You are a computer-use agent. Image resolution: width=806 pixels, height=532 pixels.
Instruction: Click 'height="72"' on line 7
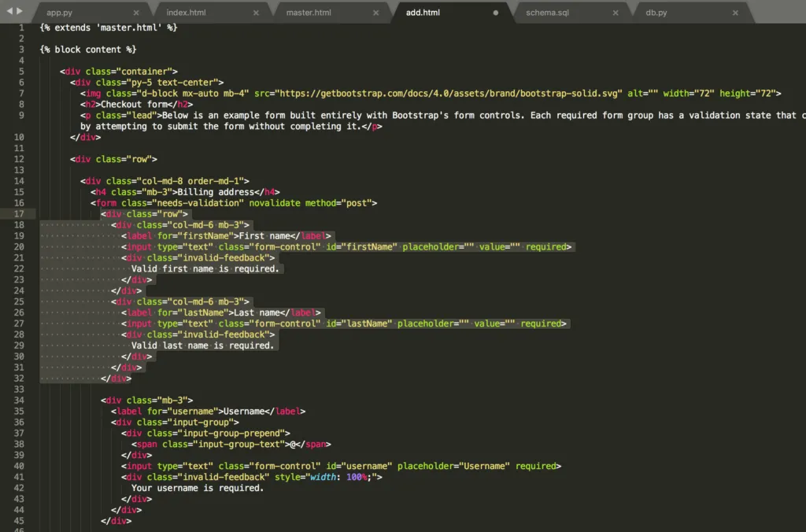coord(748,94)
